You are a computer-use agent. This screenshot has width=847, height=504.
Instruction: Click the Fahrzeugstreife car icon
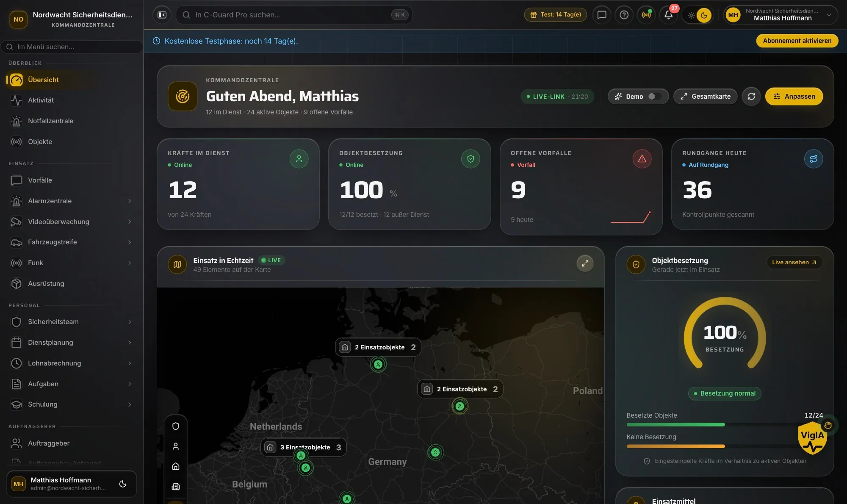16,242
